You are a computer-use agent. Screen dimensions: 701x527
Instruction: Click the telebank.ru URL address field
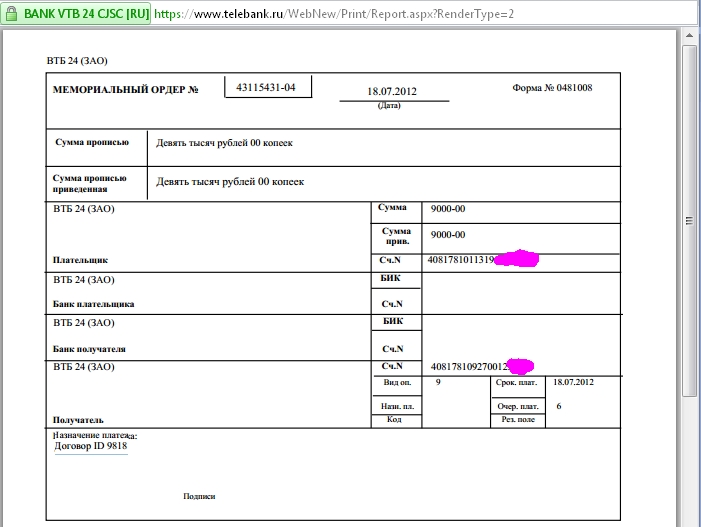pos(334,14)
